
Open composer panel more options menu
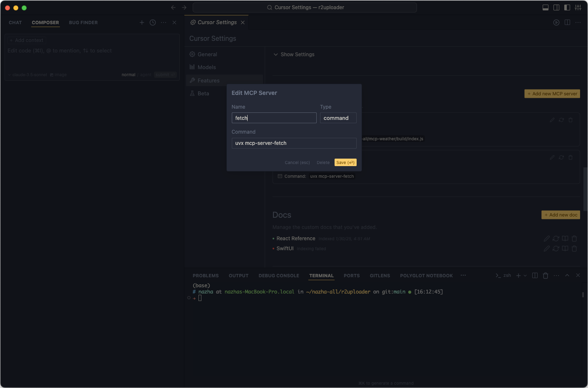tap(164, 22)
